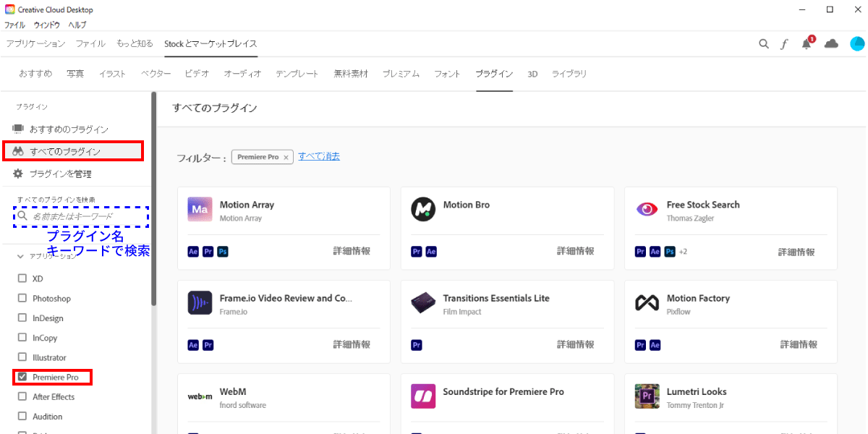The image size is (868, 434).
Task: Enable the InCopy filter checkbox
Action: coord(22,338)
